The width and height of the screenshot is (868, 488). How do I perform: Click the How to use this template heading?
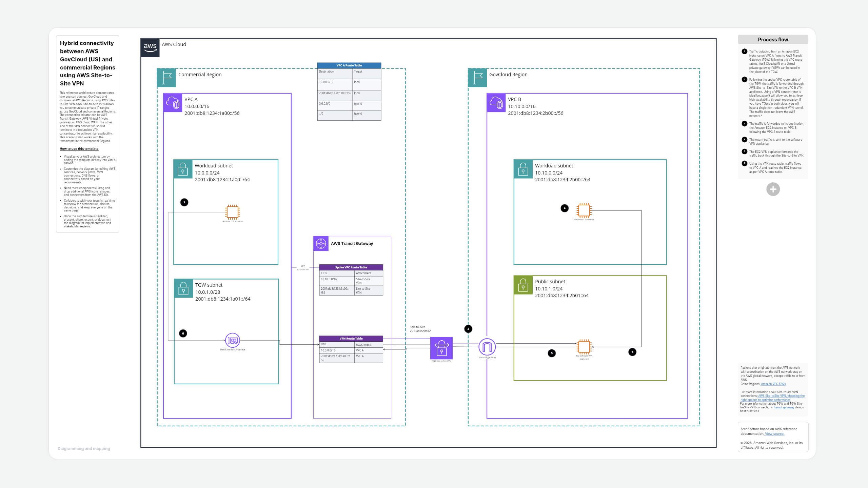tap(79, 149)
